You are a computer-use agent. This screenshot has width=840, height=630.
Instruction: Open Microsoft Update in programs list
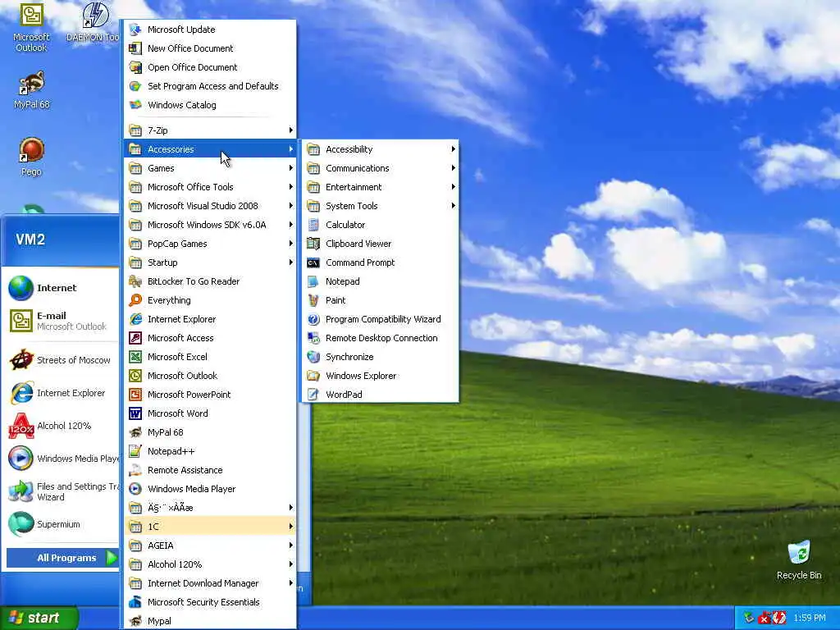point(210,30)
